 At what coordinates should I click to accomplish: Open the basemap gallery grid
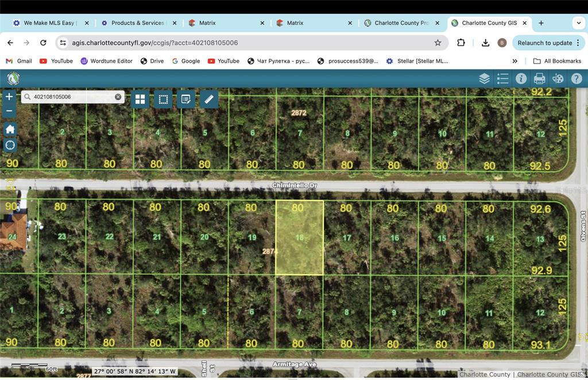point(140,99)
